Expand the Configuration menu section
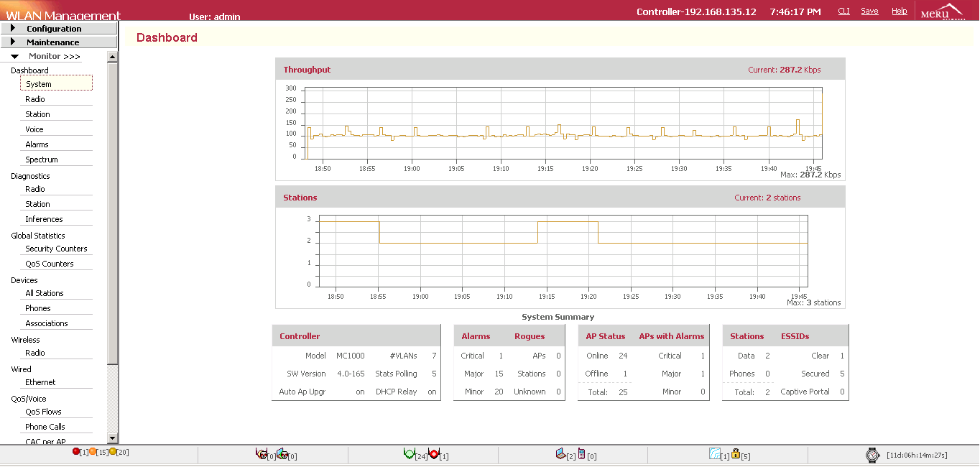The height and width of the screenshot is (467, 980). point(58,29)
